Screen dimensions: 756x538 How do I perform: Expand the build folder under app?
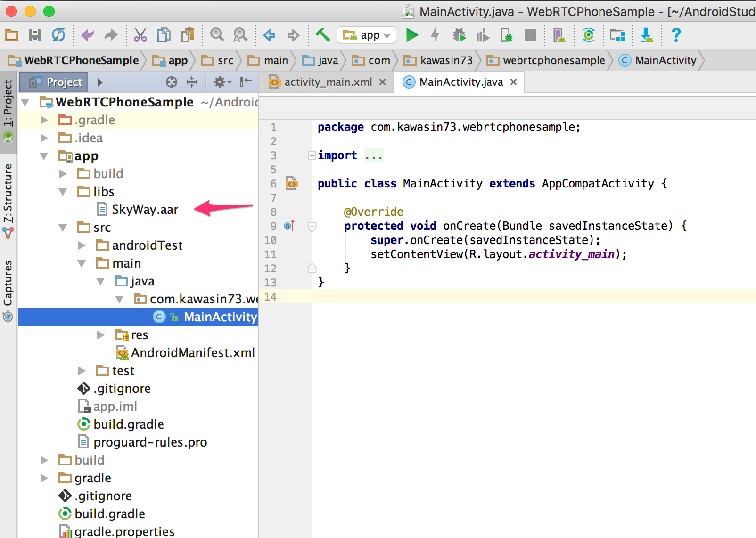click(63, 173)
